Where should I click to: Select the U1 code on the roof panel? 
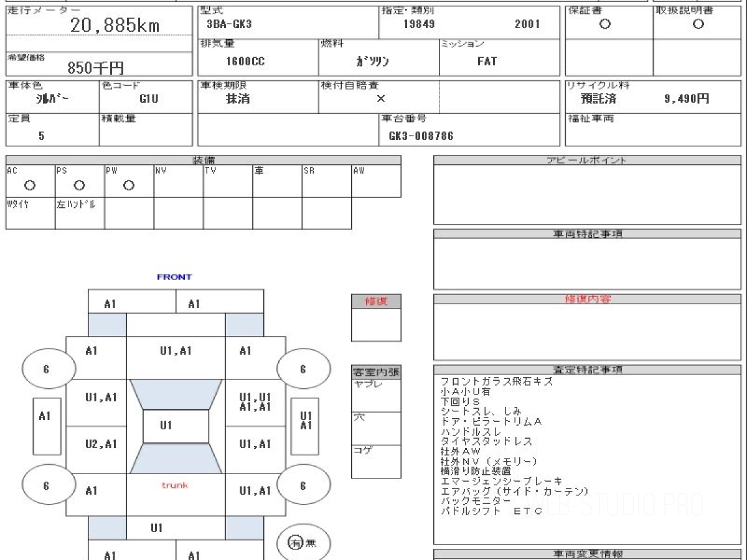click(x=166, y=426)
